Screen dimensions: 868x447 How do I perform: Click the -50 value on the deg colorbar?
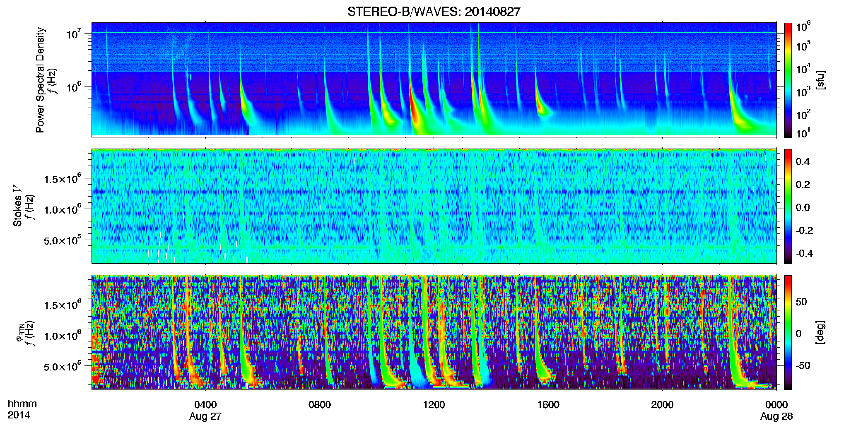point(803,365)
